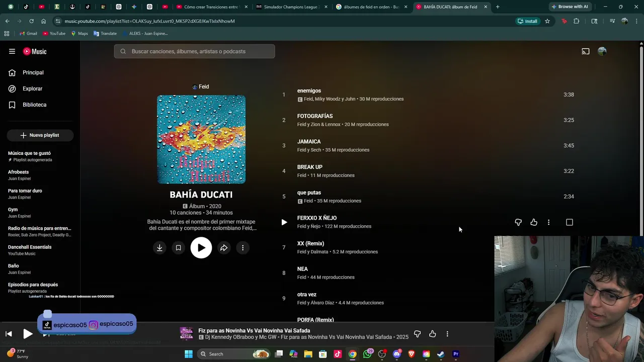Skip to previous track in player bar
The image size is (644, 362).
pyautogui.click(x=9, y=334)
